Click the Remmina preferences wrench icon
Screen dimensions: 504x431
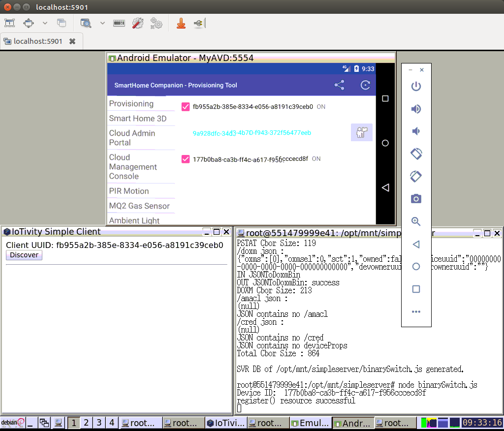click(x=138, y=23)
